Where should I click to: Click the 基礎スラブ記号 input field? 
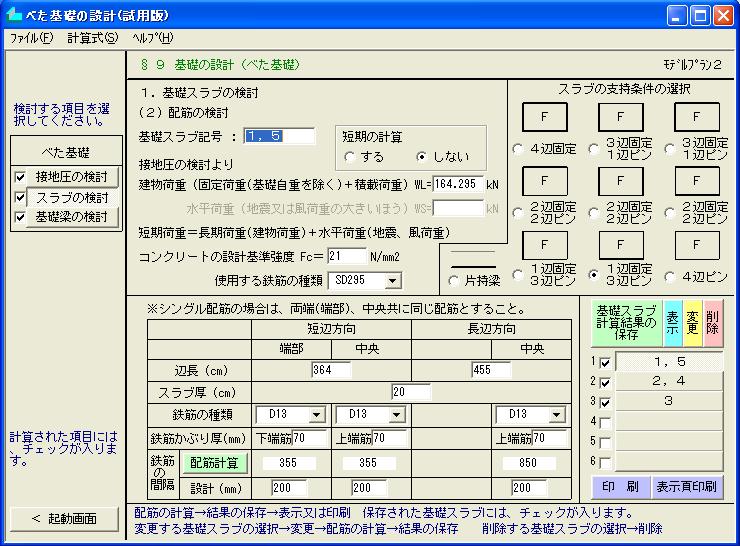pos(279,136)
